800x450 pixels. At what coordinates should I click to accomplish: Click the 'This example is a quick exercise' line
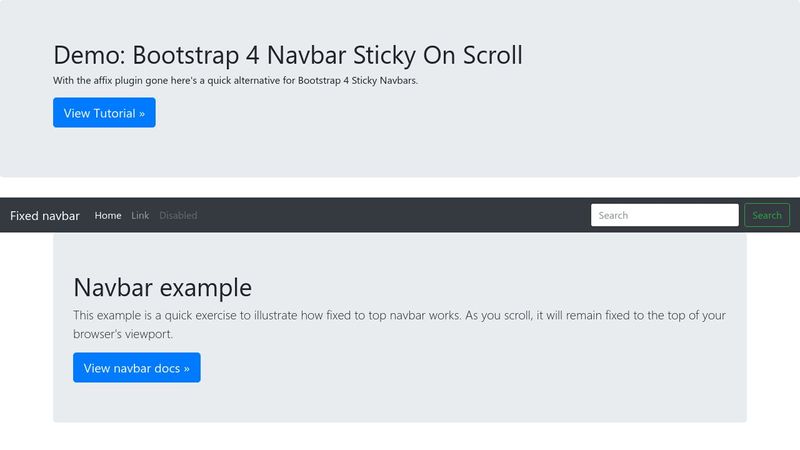pyautogui.click(x=398, y=315)
